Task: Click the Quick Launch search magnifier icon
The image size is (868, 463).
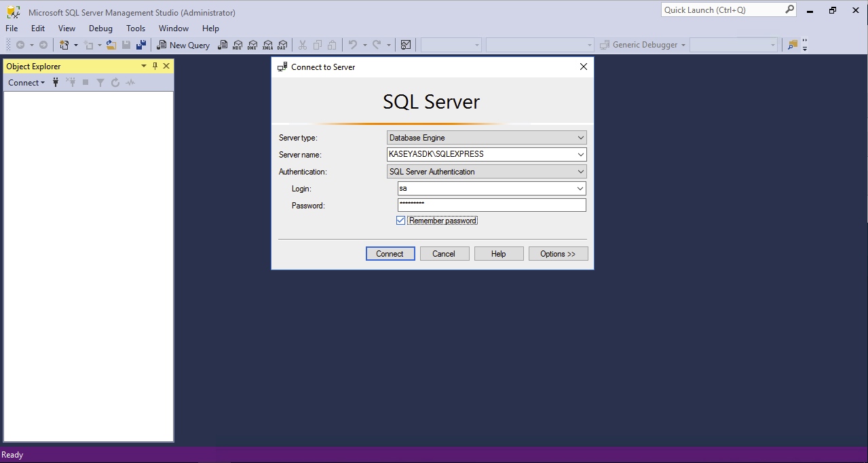Action: (789, 10)
